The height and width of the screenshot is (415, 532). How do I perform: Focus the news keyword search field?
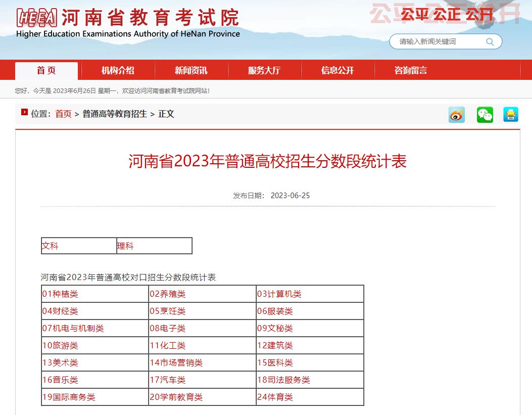coord(446,41)
